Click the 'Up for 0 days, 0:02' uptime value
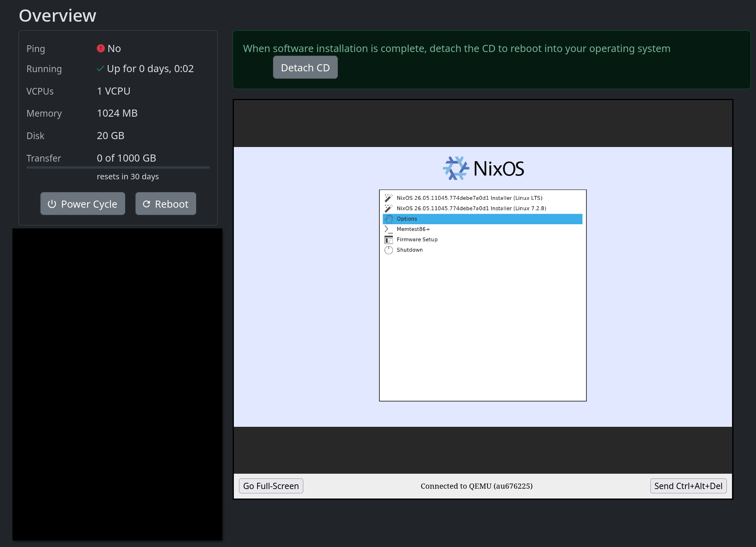This screenshot has height=547, width=756. 150,69
